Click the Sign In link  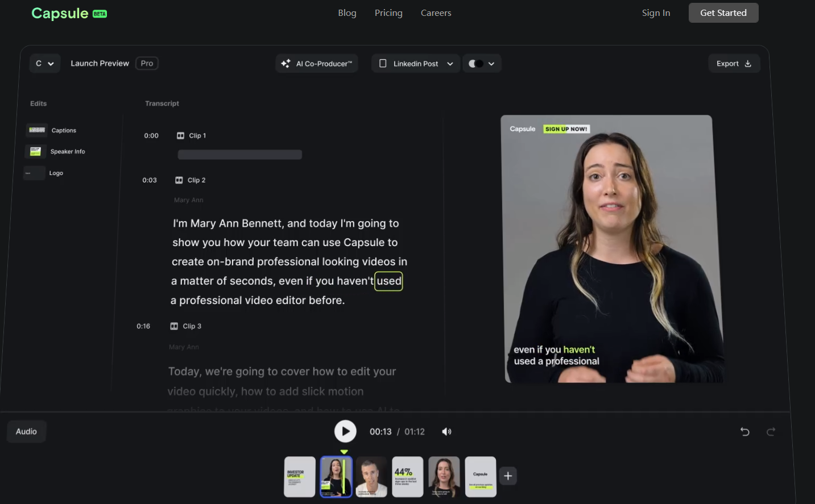[x=656, y=13]
